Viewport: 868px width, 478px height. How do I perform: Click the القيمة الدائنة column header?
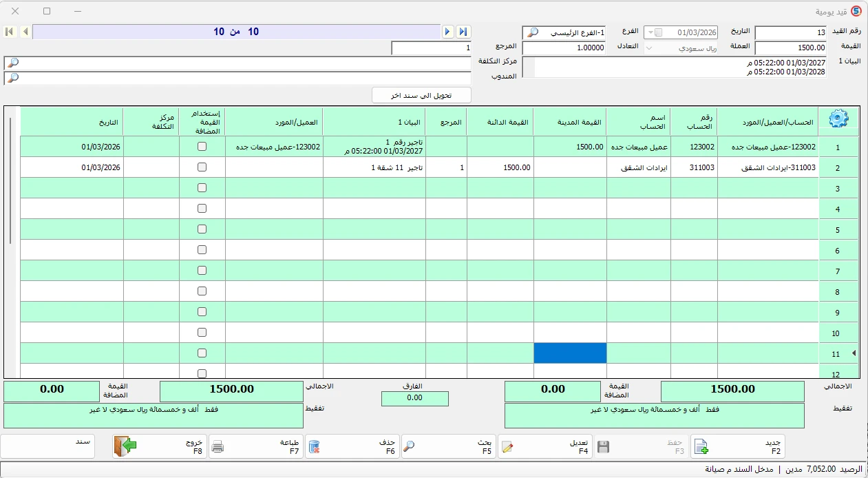pyautogui.click(x=500, y=123)
